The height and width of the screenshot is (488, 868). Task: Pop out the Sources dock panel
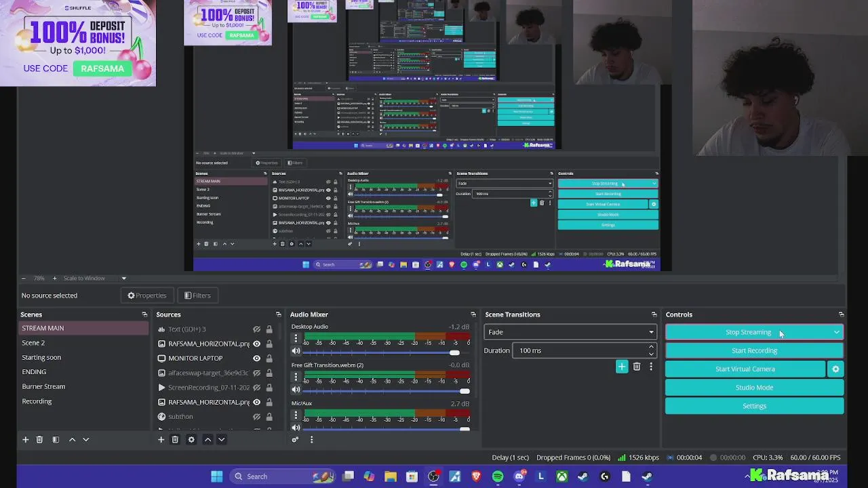[x=278, y=314]
